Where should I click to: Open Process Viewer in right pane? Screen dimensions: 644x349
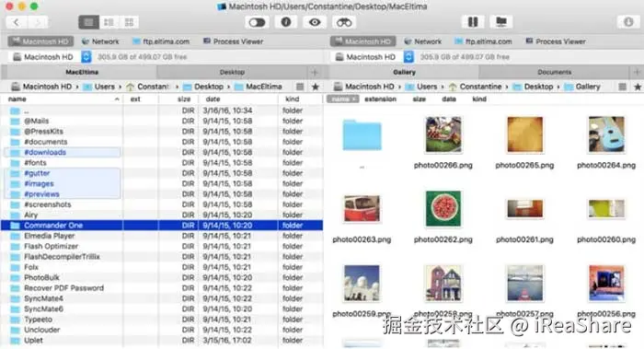[x=556, y=41]
